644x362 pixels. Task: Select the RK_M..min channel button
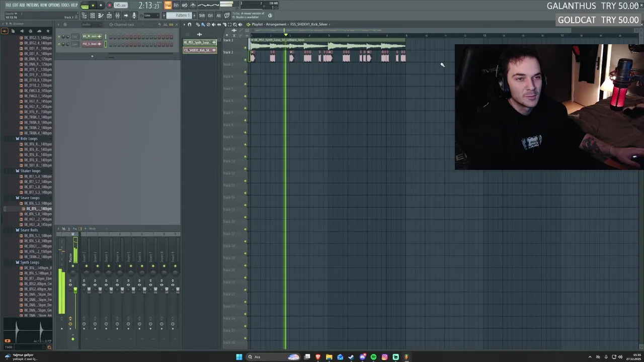[x=92, y=36]
